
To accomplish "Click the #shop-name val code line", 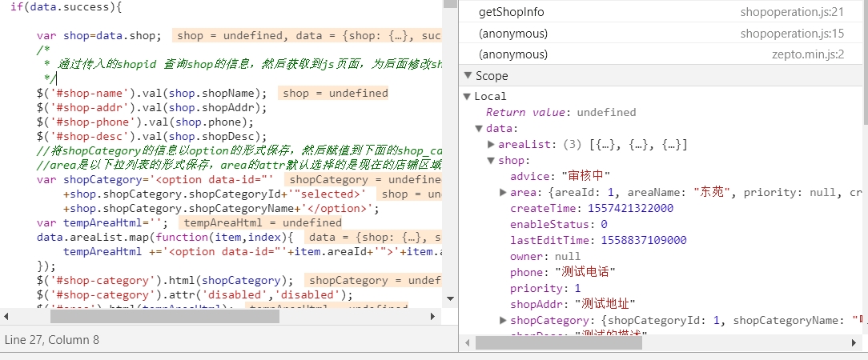I will tap(151, 94).
